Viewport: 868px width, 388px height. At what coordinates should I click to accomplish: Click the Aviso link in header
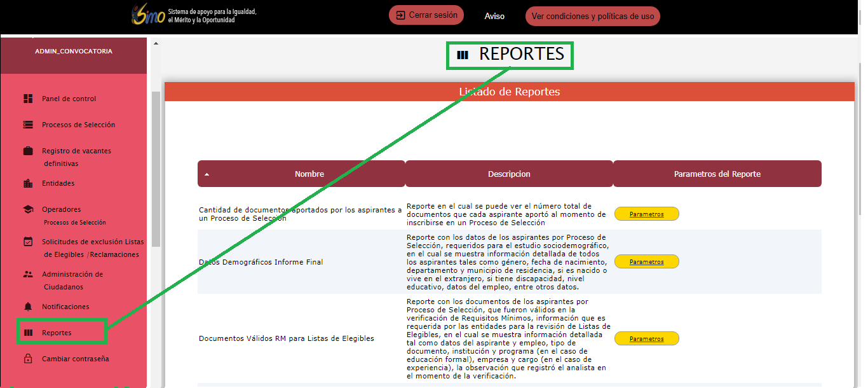click(x=494, y=17)
